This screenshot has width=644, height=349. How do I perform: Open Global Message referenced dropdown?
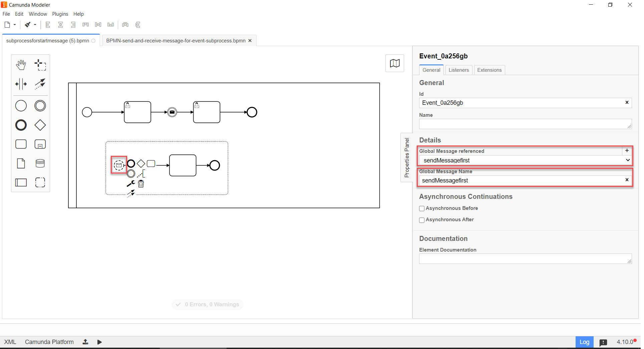(x=525, y=160)
